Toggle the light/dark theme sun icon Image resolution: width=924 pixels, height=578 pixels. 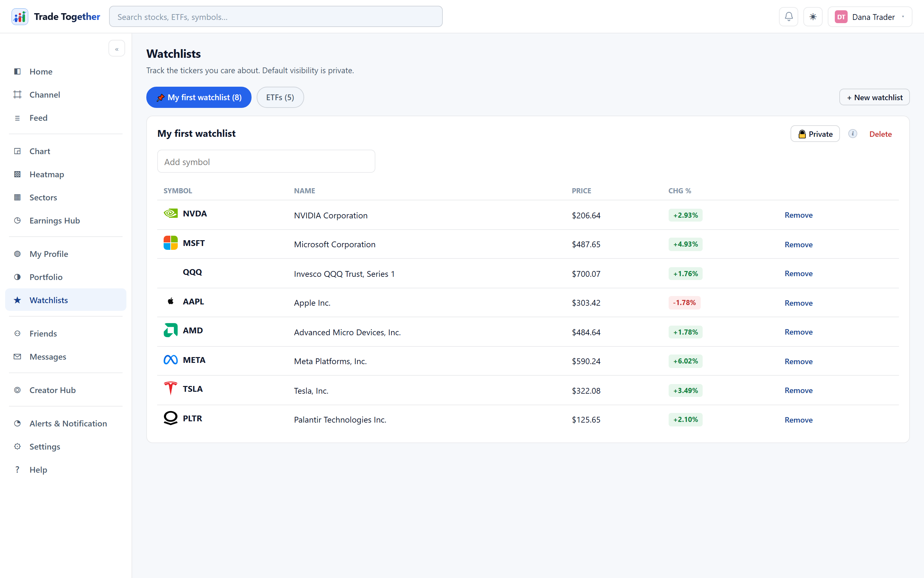(x=813, y=17)
